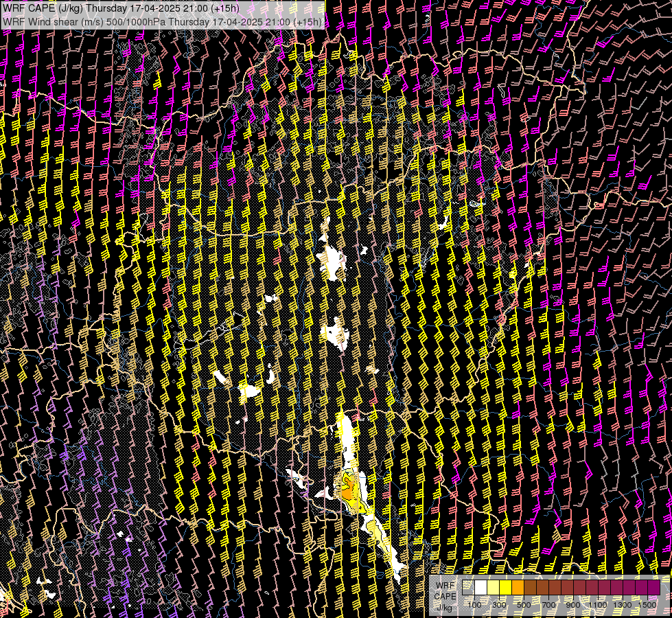This screenshot has height=618, width=672.
Task: Click the legend value 700
Action: [x=548, y=605]
